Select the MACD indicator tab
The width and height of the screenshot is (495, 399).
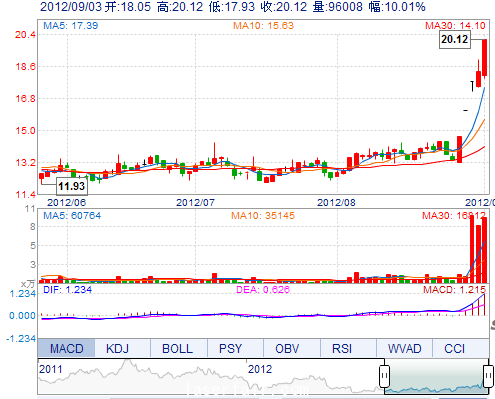tap(66, 348)
